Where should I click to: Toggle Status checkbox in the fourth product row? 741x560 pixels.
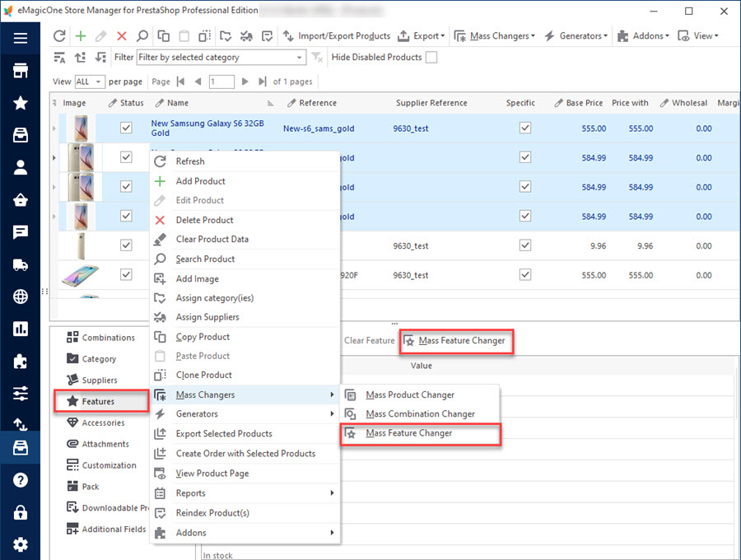coord(126,216)
